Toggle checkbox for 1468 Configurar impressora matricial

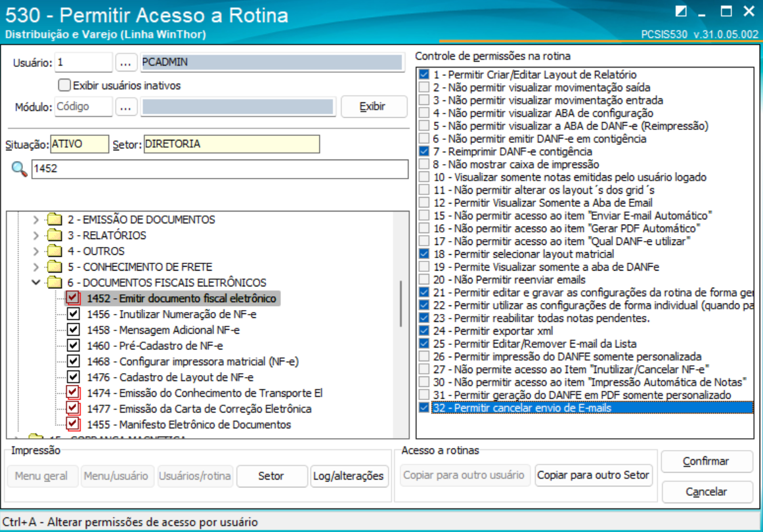coord(73,361)
